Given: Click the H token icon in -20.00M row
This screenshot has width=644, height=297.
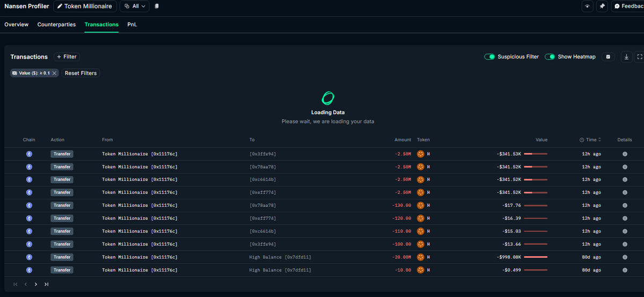Looking at the screenshot, I should (x=421, y=257).
